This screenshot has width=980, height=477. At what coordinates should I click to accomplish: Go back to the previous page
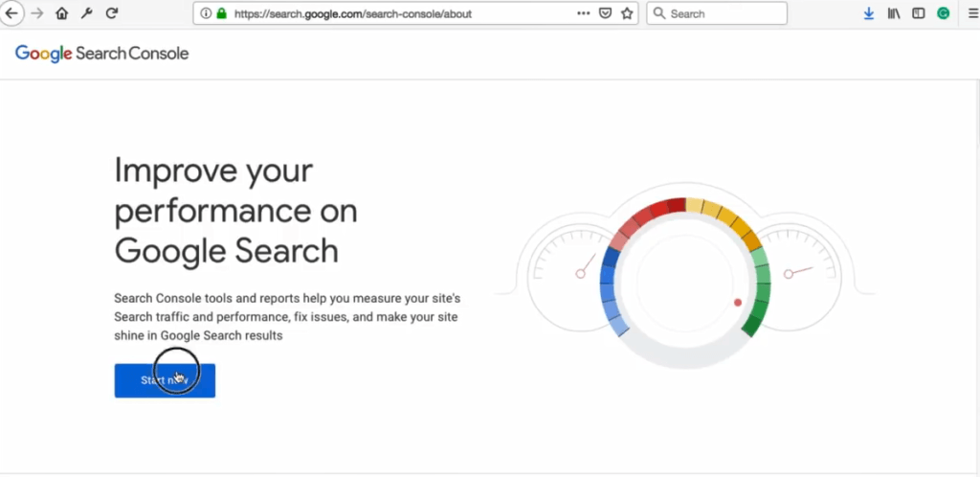(11, 13)
